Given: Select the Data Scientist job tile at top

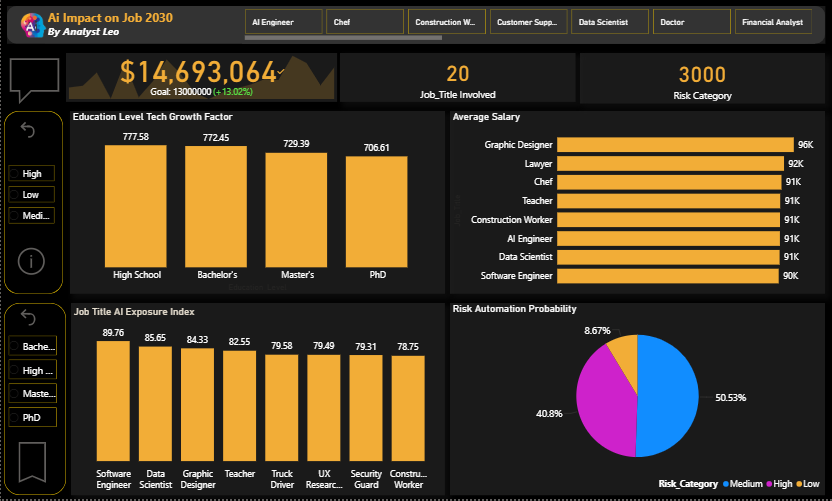Looking at the screenshot, I should [x=610, y=22].
